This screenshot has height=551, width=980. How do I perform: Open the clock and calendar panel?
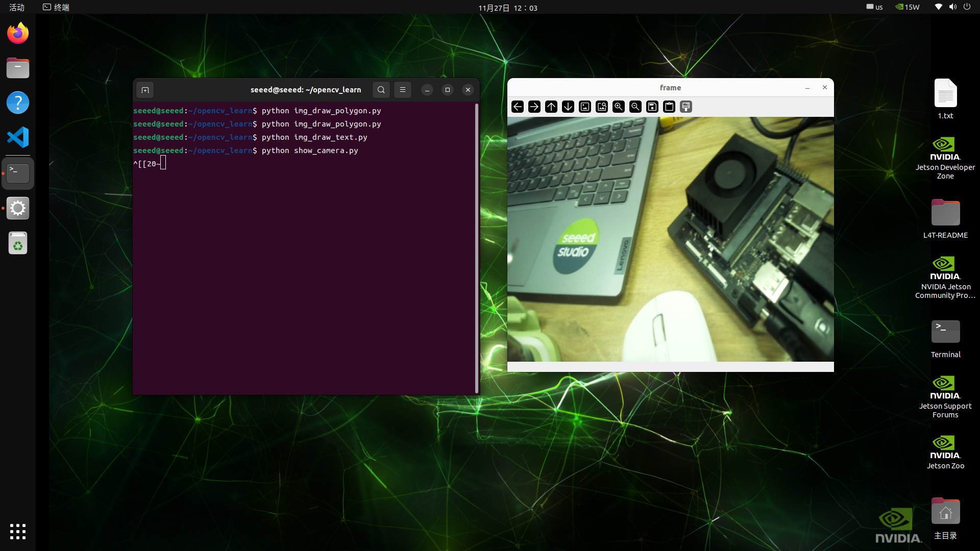(x=507, y=8)
